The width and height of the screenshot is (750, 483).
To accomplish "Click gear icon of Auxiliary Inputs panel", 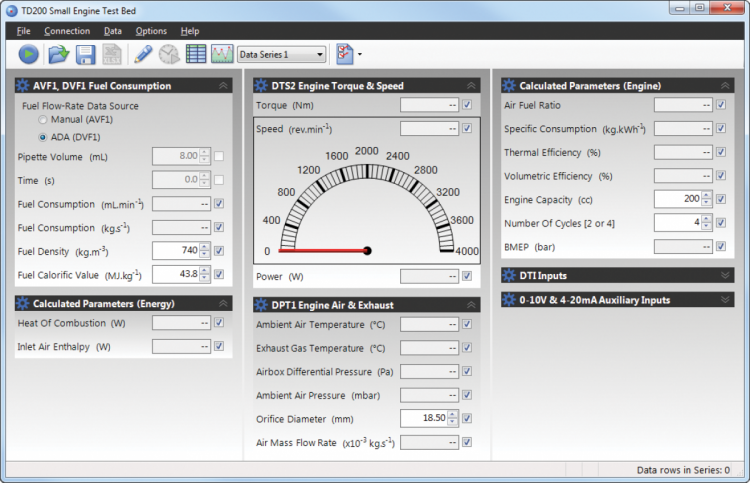I will 509,299.
